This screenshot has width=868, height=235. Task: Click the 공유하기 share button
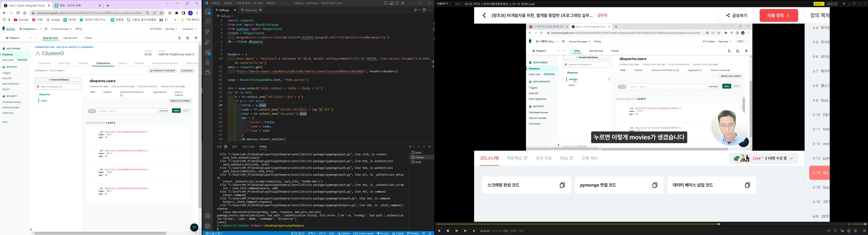tap(736, 15)
